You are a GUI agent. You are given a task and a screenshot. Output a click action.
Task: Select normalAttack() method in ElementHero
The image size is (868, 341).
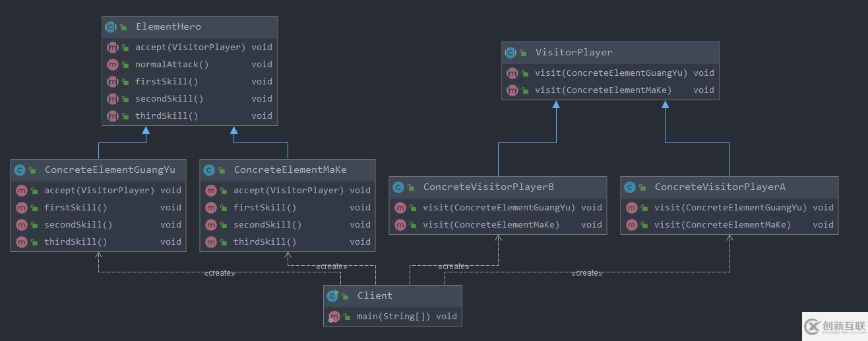pyautogui.click(x=171, y=65)
